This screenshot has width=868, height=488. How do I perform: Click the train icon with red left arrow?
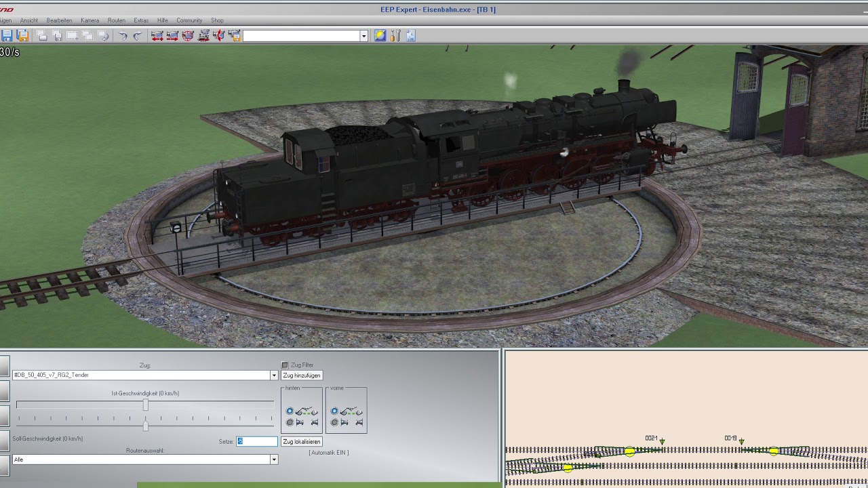(x=157, y=35)
